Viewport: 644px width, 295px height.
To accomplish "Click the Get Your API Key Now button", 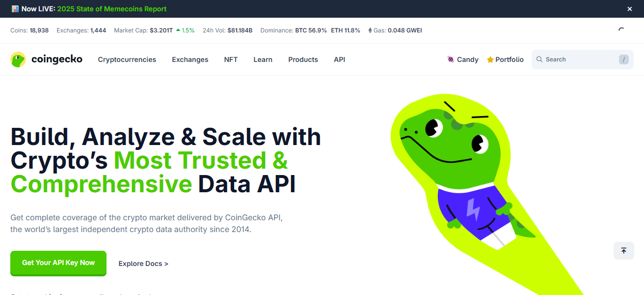I will (58, 263).
